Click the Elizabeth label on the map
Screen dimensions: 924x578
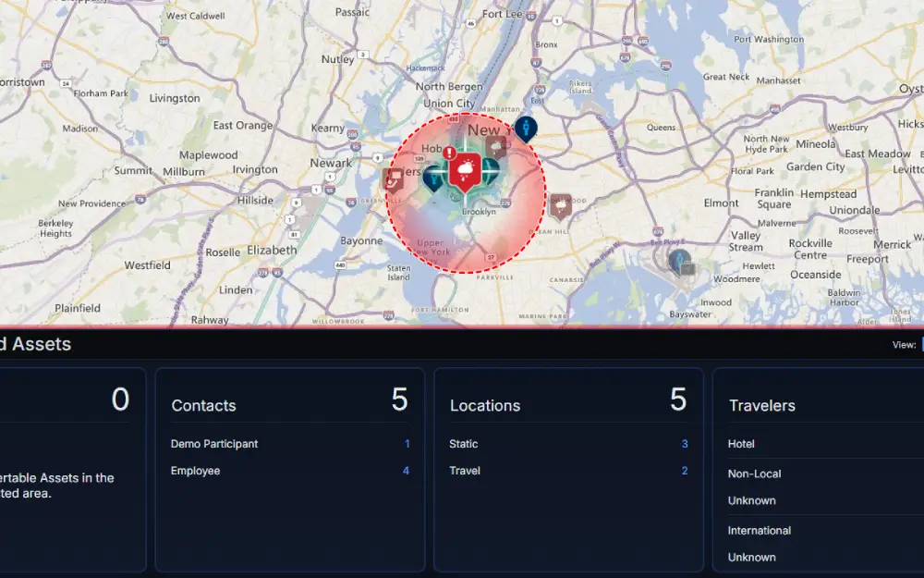[272, 250]
